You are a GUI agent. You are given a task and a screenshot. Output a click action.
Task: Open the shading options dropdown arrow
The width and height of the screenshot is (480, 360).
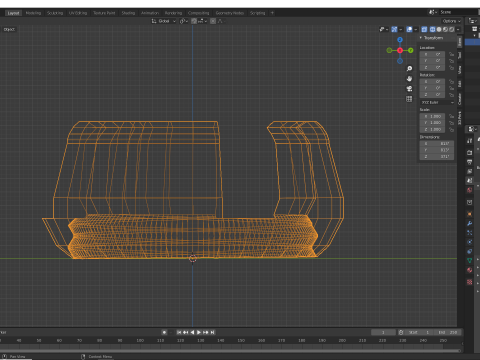point(458,30)
